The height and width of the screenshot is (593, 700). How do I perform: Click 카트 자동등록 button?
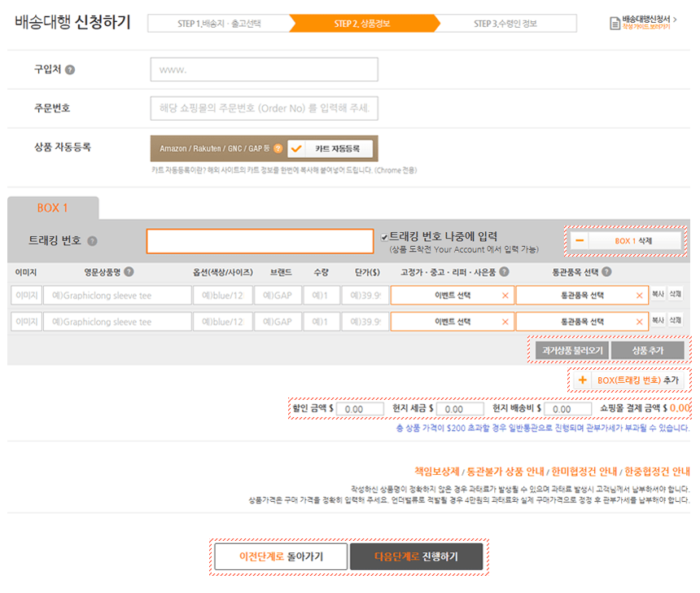(330, 148)
